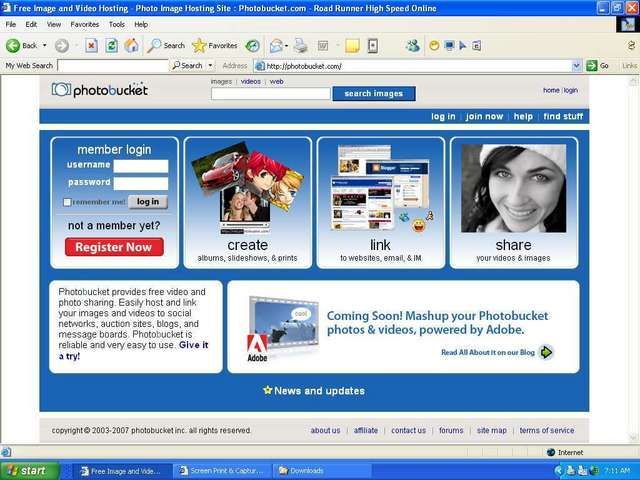Click the Internet zone globe in status bar
This screenshot has width=640, height=480.
(551, 452)
